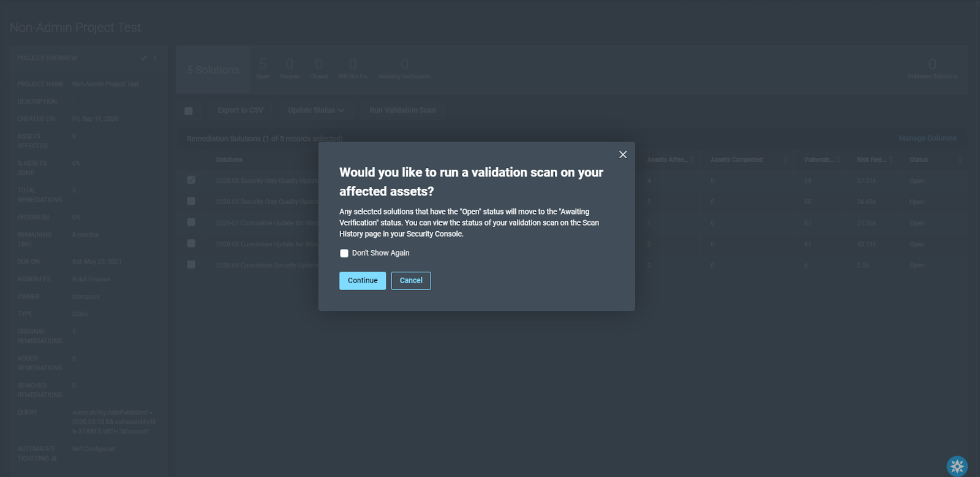Enable the Don't Show Again checkbox
The height and width of the screenshot is (477, 980).
pos(344,253)
